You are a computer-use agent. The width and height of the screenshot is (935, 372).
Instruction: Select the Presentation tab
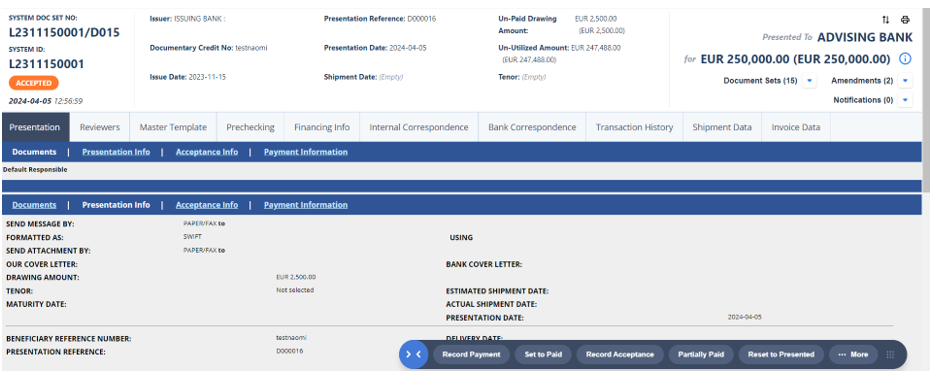(35, 127)
